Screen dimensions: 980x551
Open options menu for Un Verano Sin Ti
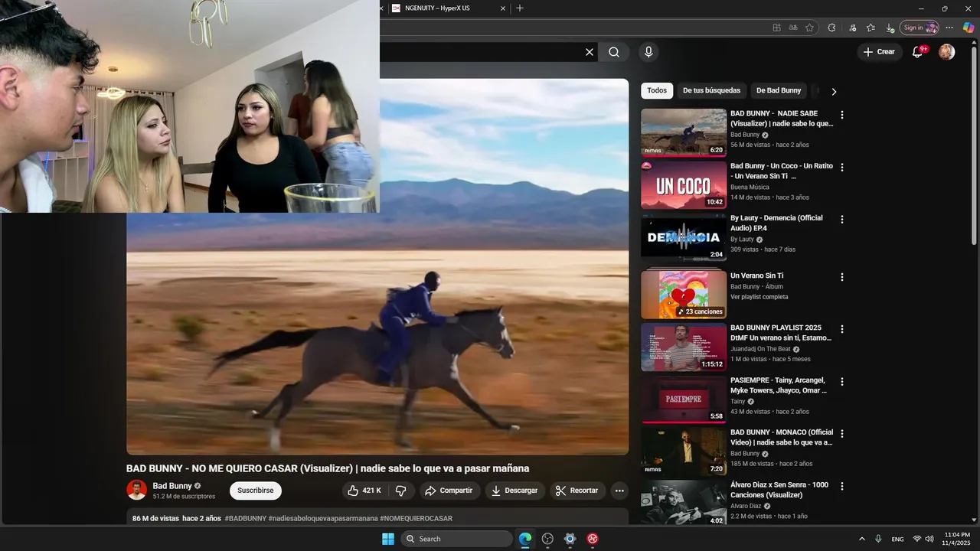[842, 277]
